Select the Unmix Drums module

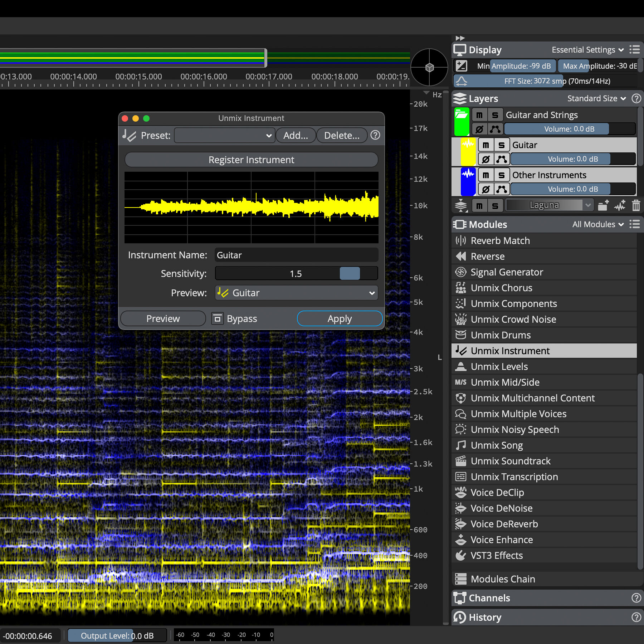(500, 335)
